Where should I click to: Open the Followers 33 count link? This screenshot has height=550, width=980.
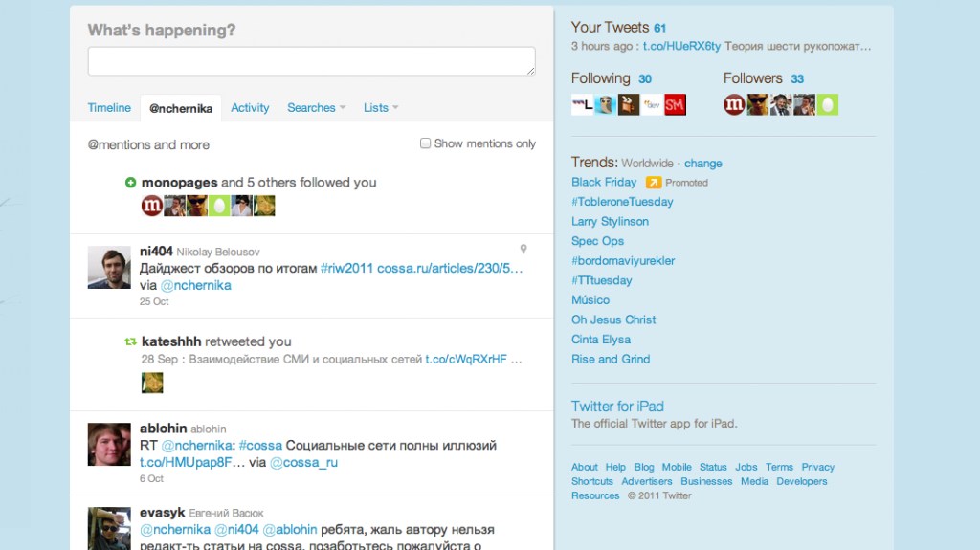tap(797, 78)
